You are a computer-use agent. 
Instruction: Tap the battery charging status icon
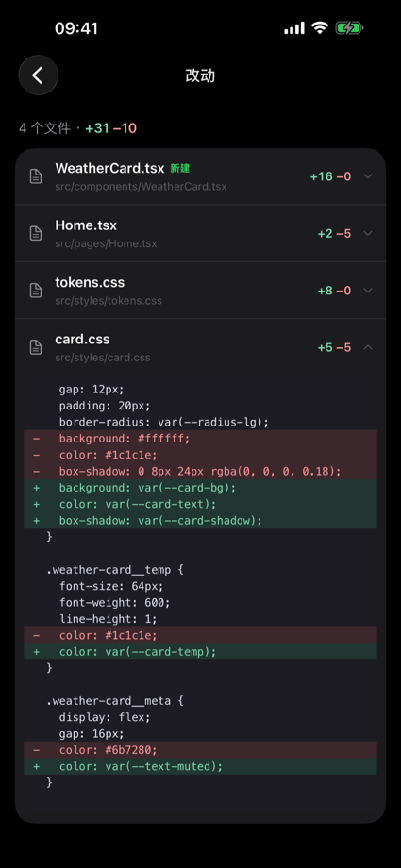349,28
